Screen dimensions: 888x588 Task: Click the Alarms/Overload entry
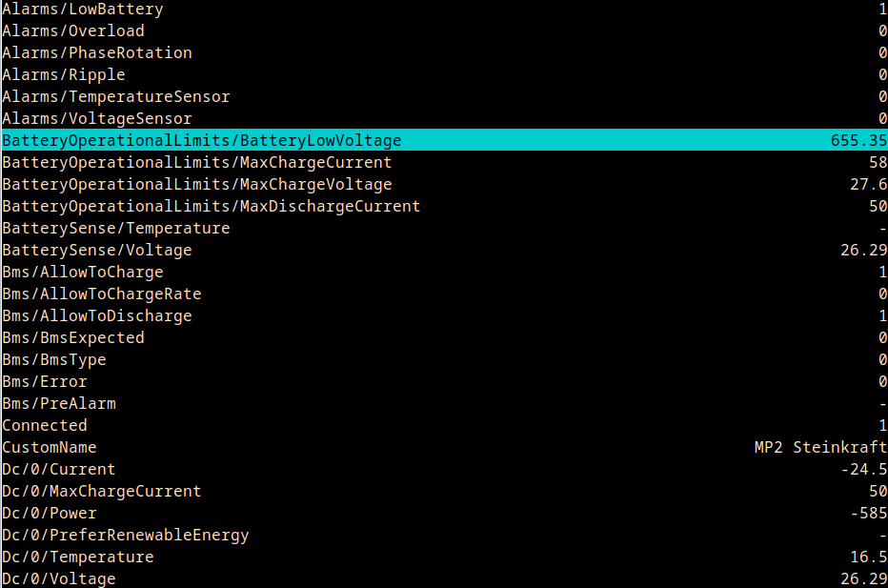(73, 31)
